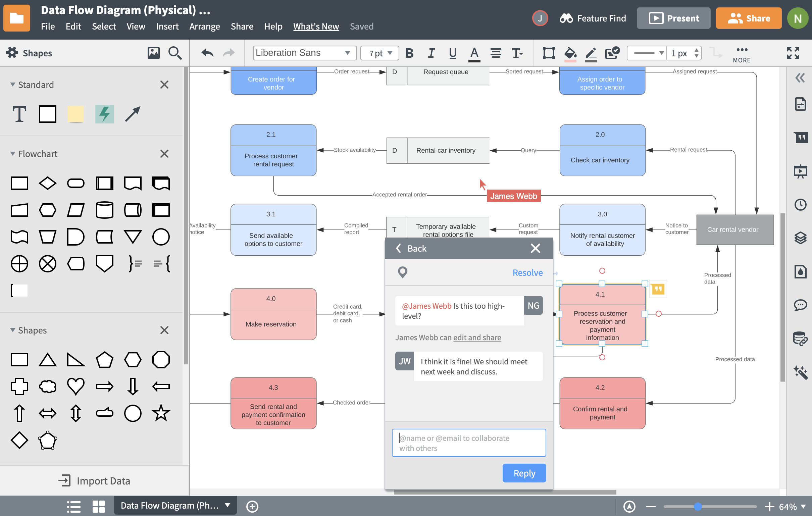
Task: Click the Undo button in toolbar
Action: tap(207, 53)
